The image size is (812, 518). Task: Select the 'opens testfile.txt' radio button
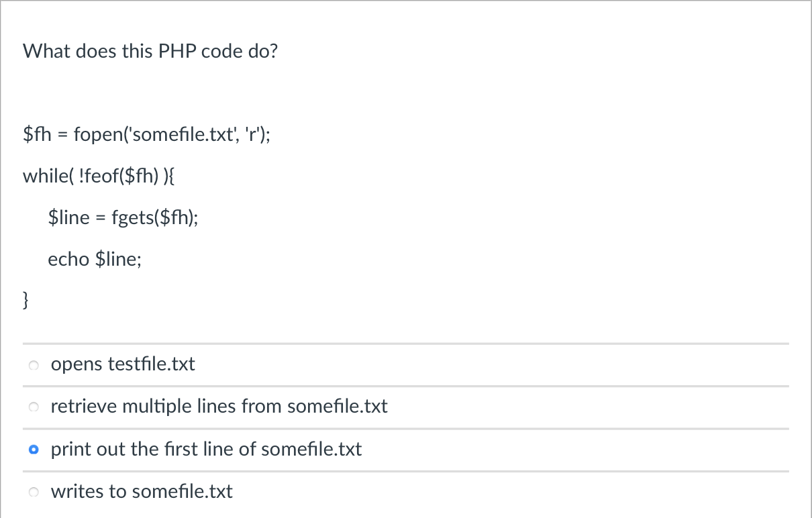click(x=34, y=364)
